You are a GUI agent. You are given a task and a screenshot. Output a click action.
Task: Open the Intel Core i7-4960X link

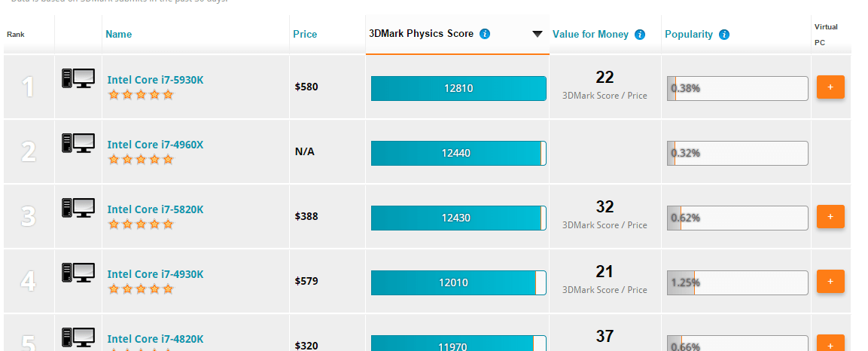point(156,145)
